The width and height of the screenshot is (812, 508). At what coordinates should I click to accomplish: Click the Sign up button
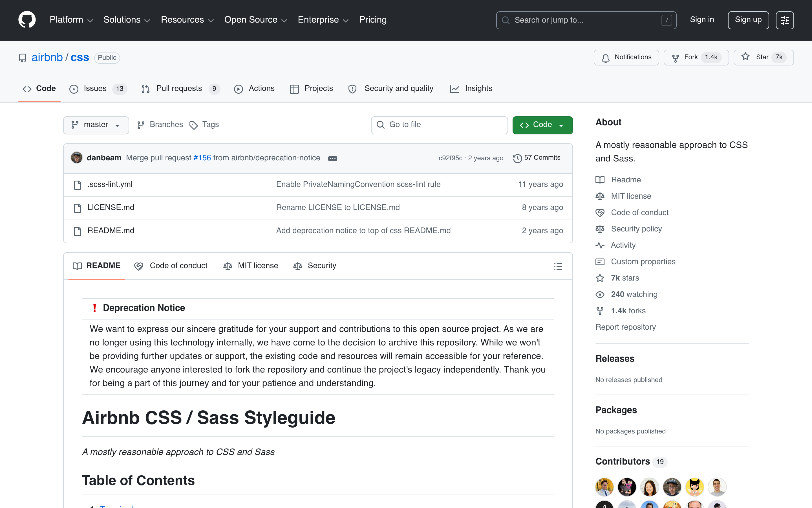click(x=748, y=20)
